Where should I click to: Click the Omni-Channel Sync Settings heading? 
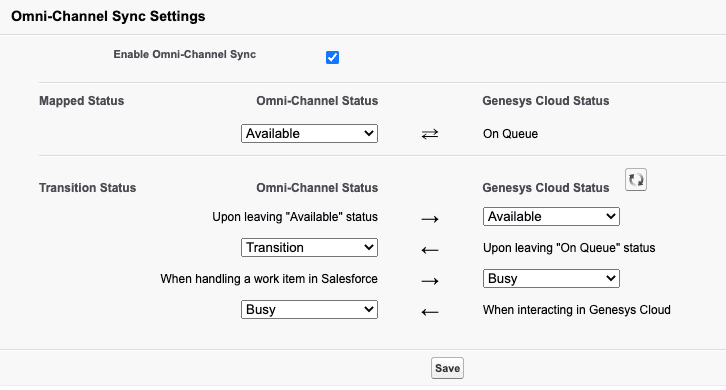[x=108, y=16]
